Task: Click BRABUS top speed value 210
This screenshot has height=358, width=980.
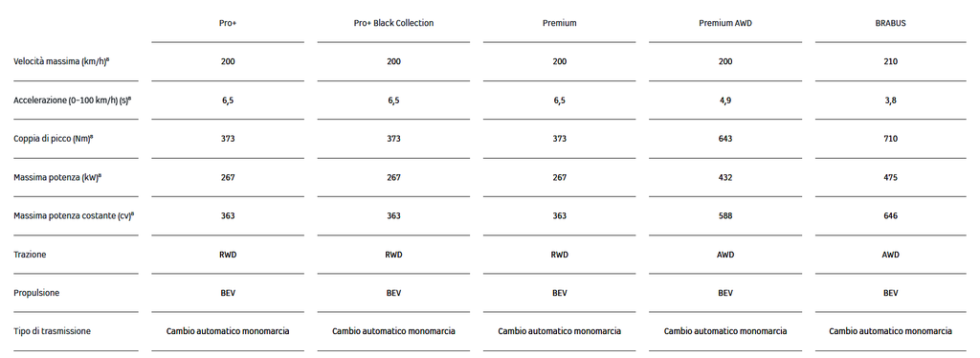Action: [x=891, y=62]
